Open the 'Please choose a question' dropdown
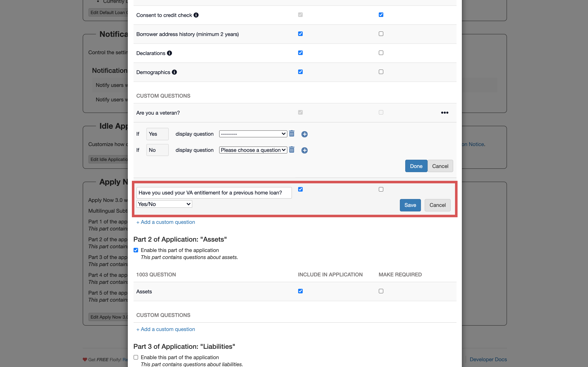Image resolution: width=588 pixels, height=367 pixels. (253, 150)
